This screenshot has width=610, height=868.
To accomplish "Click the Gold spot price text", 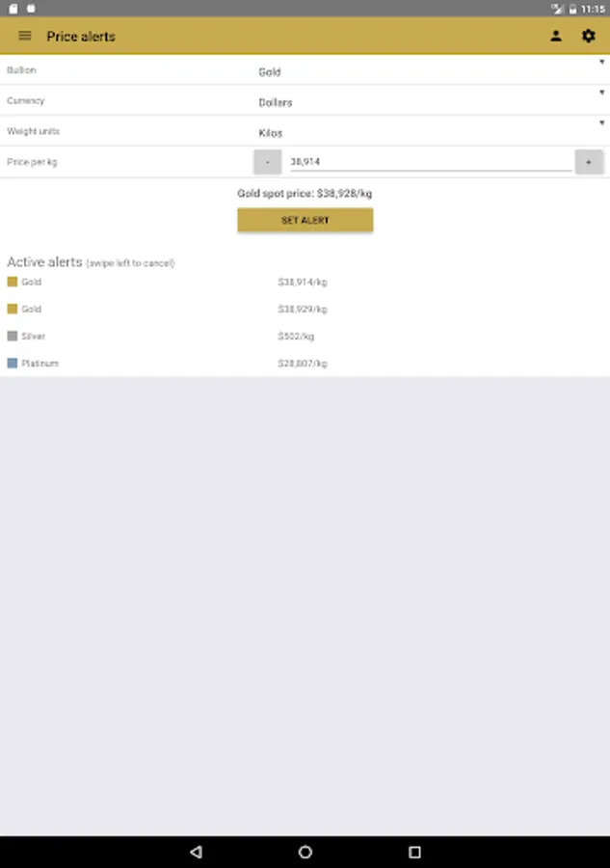I will click(x=305, y=193).
